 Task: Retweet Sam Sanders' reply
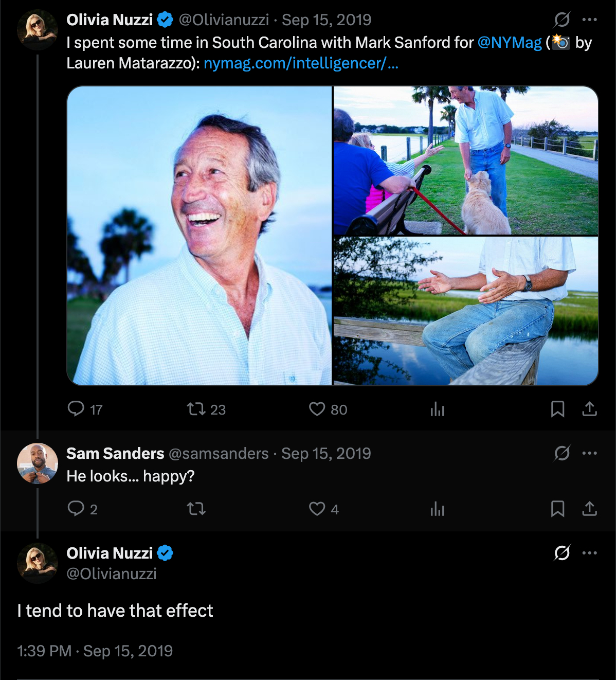pyautogui.click(x=196, y=509)
